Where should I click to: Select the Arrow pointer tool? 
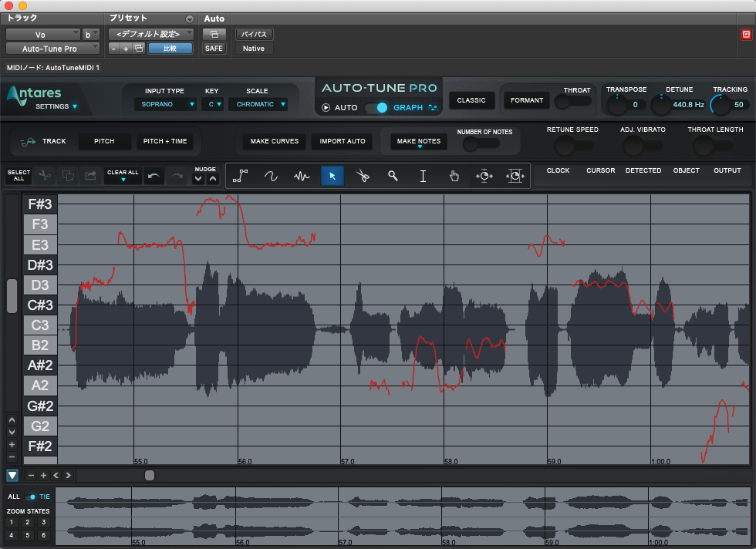pos(332,176)
